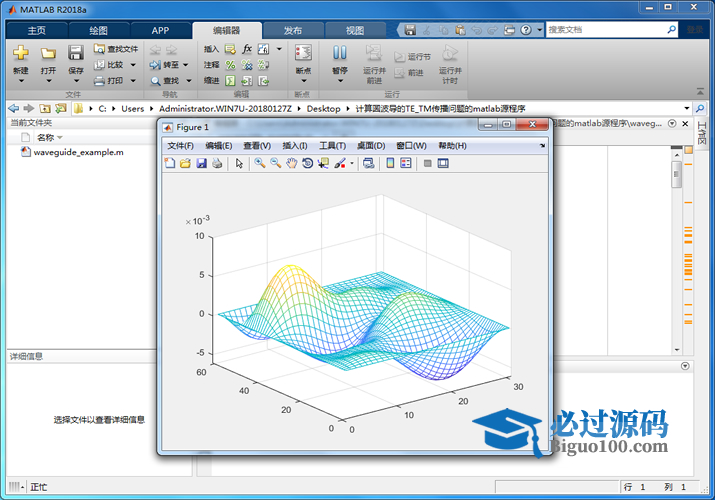This screenshot has width=715, height=500.
Task: Open the 查找 (Find) dropdown
Action: point(189,81)
